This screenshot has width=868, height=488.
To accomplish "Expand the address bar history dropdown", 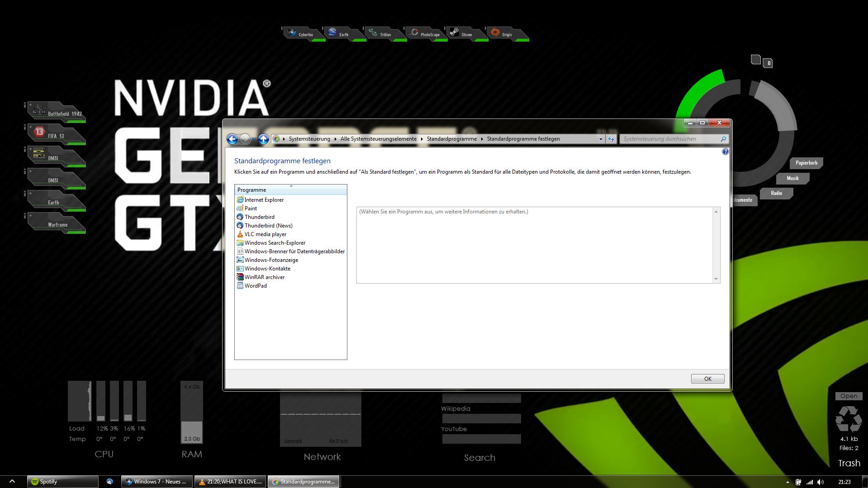I will pos(601,139).
